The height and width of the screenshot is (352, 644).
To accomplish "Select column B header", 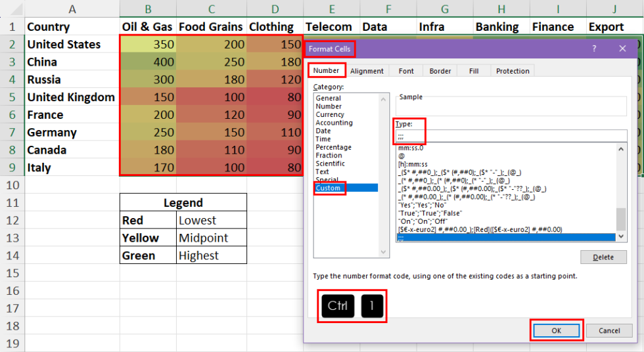I will click(x=148, y=9).
